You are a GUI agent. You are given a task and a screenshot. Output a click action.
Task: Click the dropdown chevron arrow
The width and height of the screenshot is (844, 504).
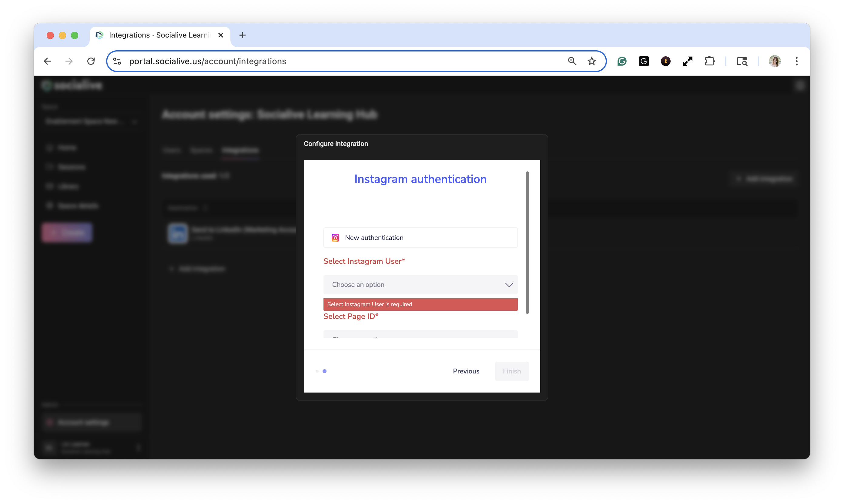[509, 285]
